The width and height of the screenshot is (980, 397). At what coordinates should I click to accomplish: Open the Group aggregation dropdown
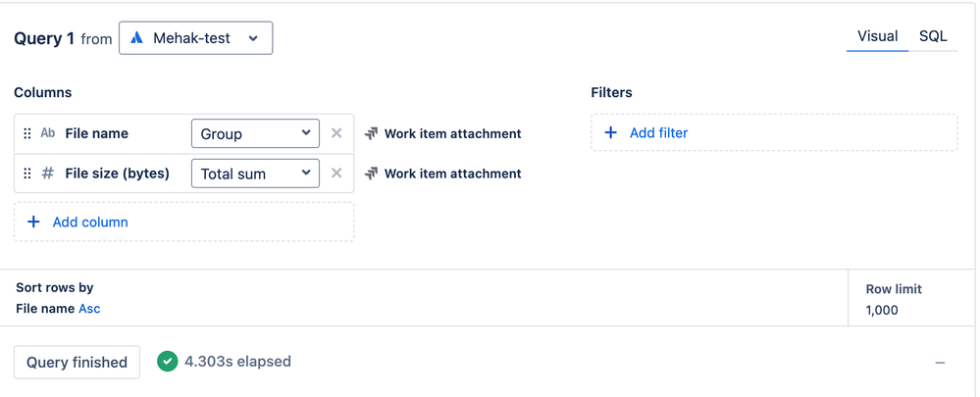point(255,133)
